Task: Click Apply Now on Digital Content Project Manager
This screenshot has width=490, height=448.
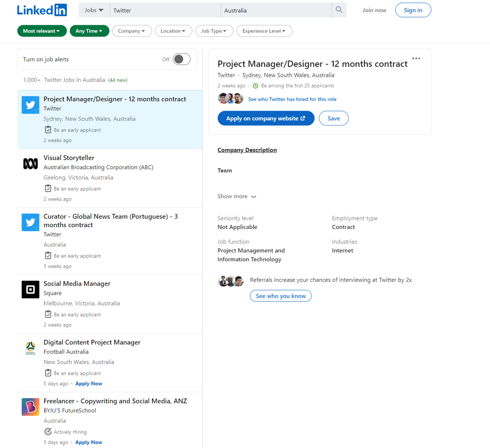Action: coord(89,384)
